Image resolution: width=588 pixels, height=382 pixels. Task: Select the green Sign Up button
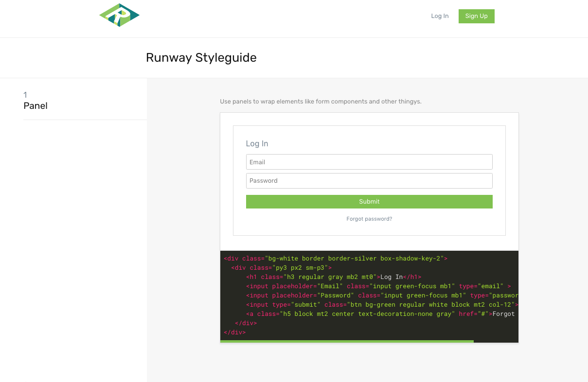pyautogui.click(x=476, y=16)
